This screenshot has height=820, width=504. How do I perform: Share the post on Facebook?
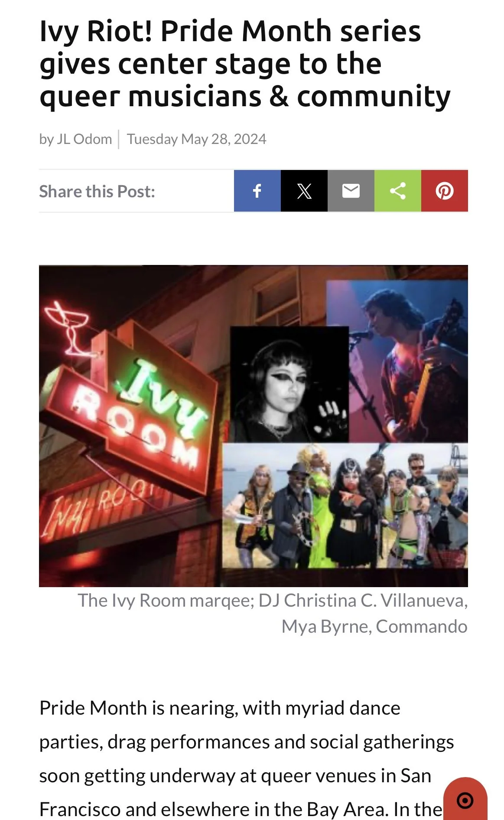(257, 191)
